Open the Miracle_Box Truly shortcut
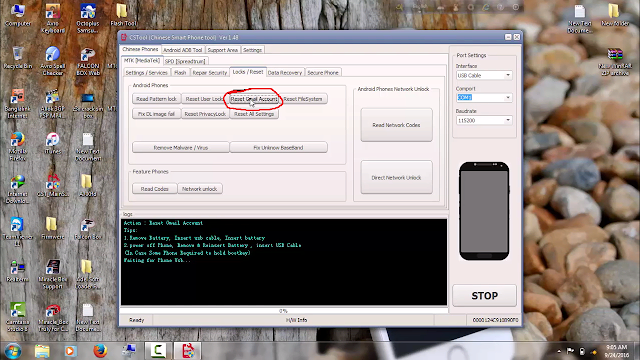Image resolution: width=640 pixels, height=360 pixels. pos(53,317)
